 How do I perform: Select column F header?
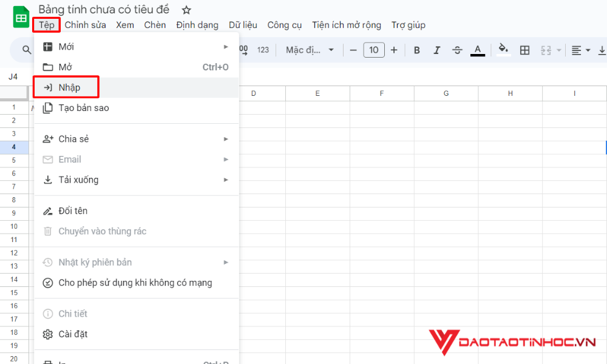pyautogui.click(x=382, y=93)
